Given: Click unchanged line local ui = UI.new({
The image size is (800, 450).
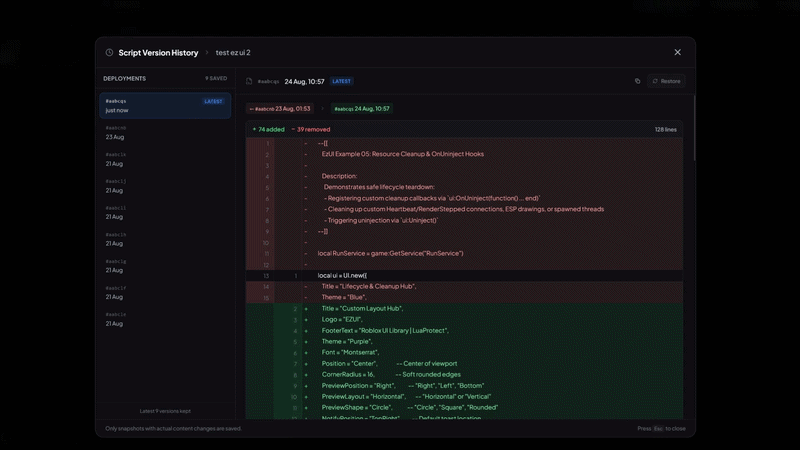Looking at the screenshot, I should point(464,276).
